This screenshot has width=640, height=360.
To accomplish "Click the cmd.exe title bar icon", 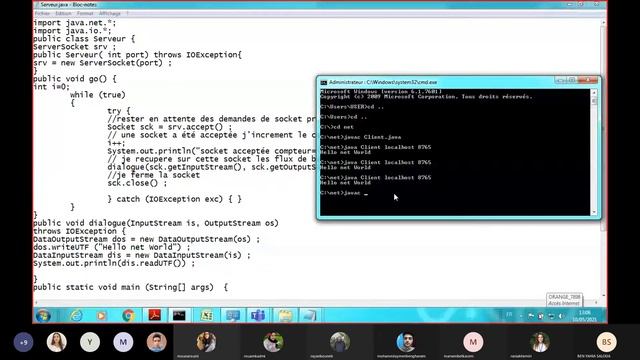I will point(324,82).
